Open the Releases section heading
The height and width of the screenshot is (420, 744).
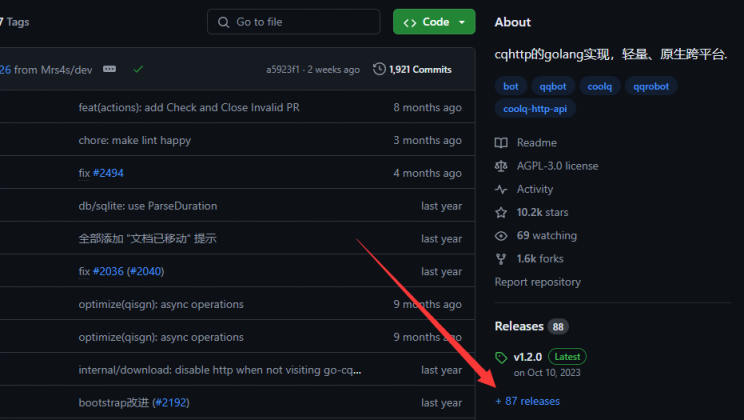click(x=519, y=326)
